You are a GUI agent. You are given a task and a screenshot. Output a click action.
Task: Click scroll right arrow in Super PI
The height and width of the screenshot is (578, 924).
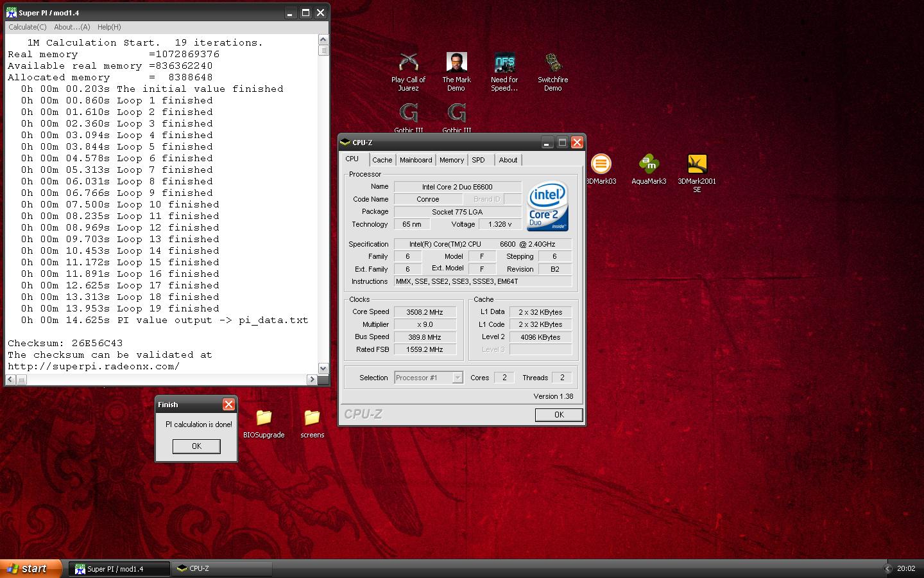click(x=312, y=379)
